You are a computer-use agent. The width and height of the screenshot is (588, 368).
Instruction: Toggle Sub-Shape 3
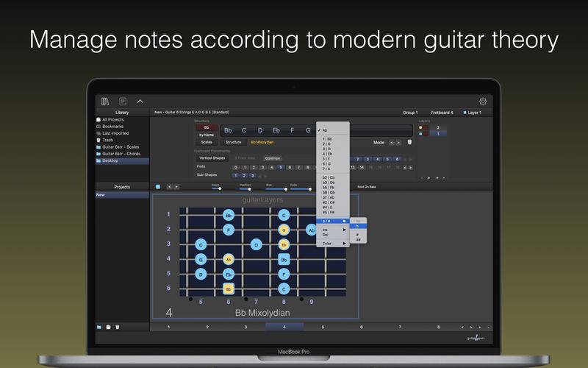coord(253,175)
